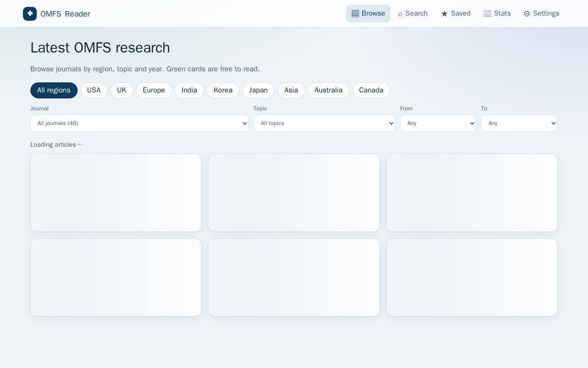Choose the Asia region pill
The width and height of the screenshot is (588, 368).
tap(291, 90)
